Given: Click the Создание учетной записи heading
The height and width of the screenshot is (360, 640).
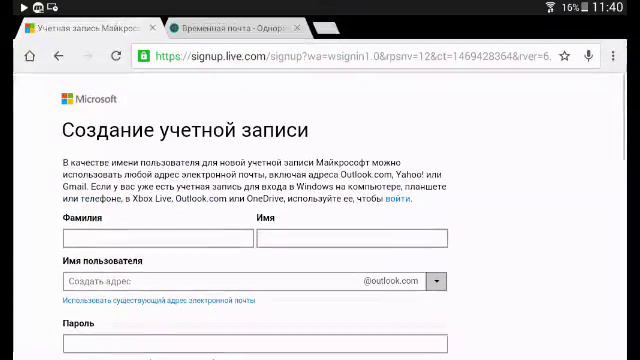Looking at the screenshot, I should pyautogui.click(x=185, y=130).
